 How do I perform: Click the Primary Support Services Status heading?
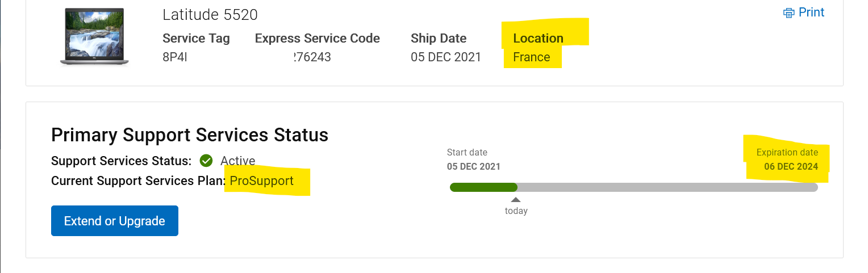(190, 135)
